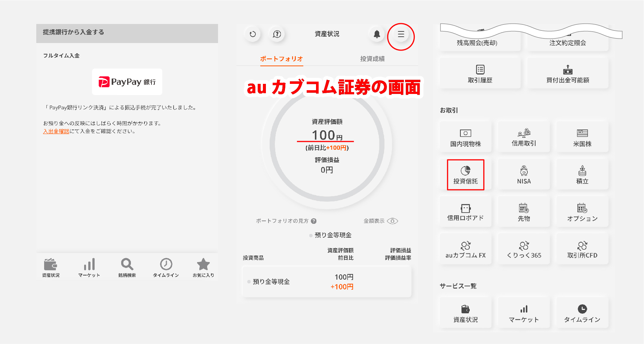Image resolution: width=644 pixels, height=344 pixels.
Task: Click the 提携銀行から入金する header
Action: (127, 33)
